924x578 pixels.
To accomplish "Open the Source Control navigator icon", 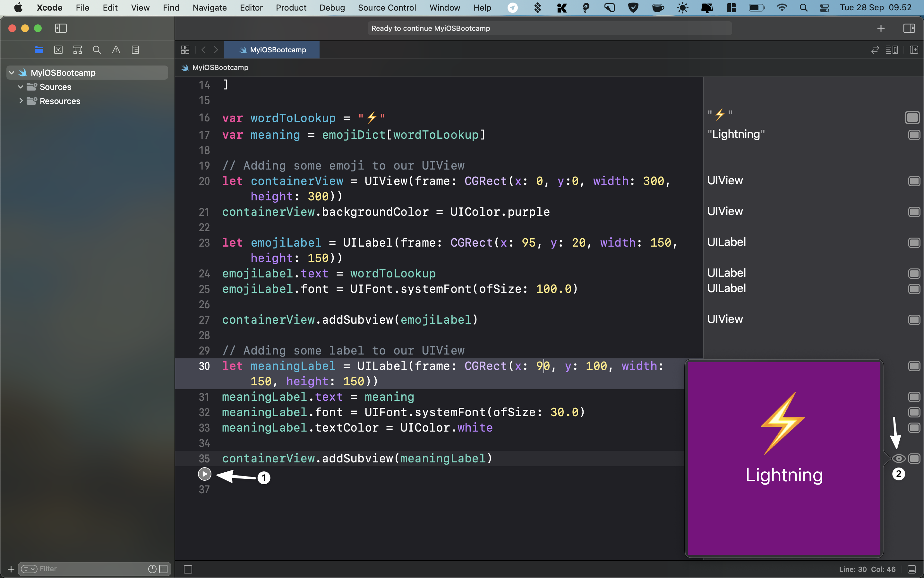I will (58, 50).
